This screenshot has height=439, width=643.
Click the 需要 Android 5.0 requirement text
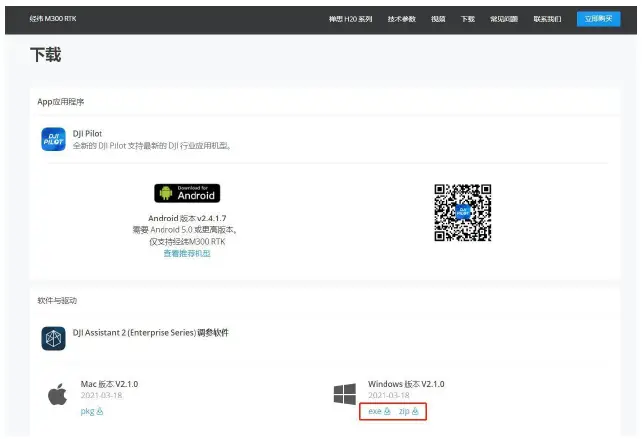point(185,230)
